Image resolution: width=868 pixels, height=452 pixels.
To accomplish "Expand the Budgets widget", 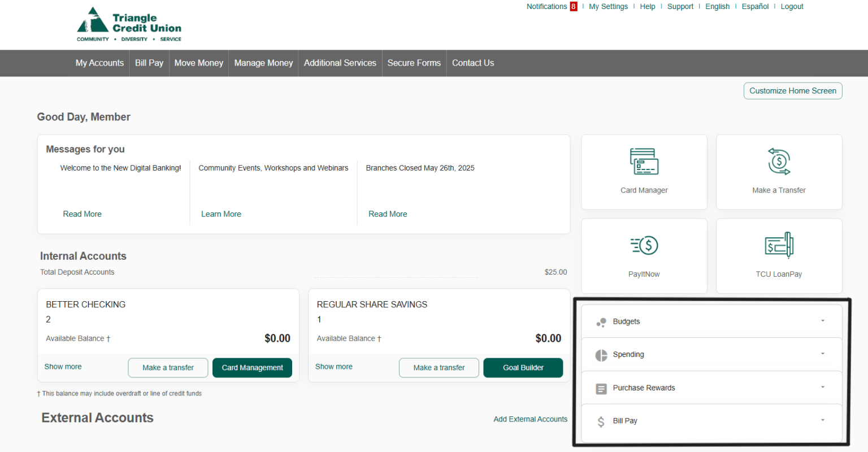I will (x=823, y=320).
